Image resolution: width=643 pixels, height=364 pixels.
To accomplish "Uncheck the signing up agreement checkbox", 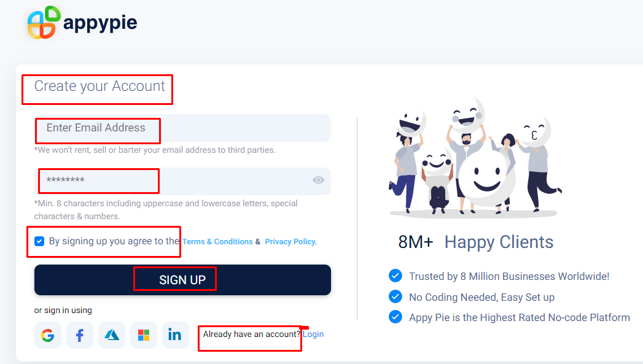I will [39, 241].
